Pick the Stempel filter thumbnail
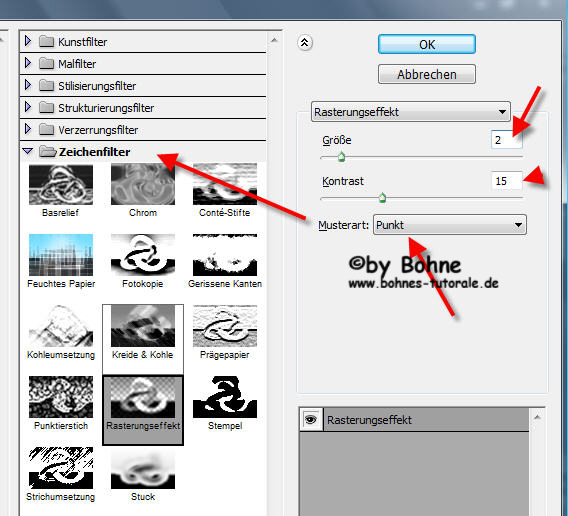The image size is (568, 516). click(x=225, y=397)
